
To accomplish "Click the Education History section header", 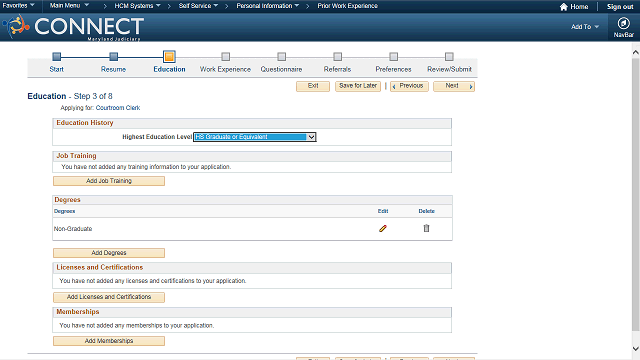I will click(85, 123).
